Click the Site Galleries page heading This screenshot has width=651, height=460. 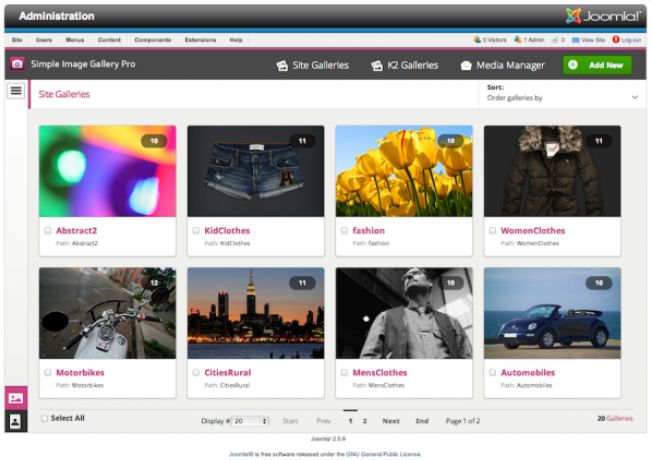(64, 94)
